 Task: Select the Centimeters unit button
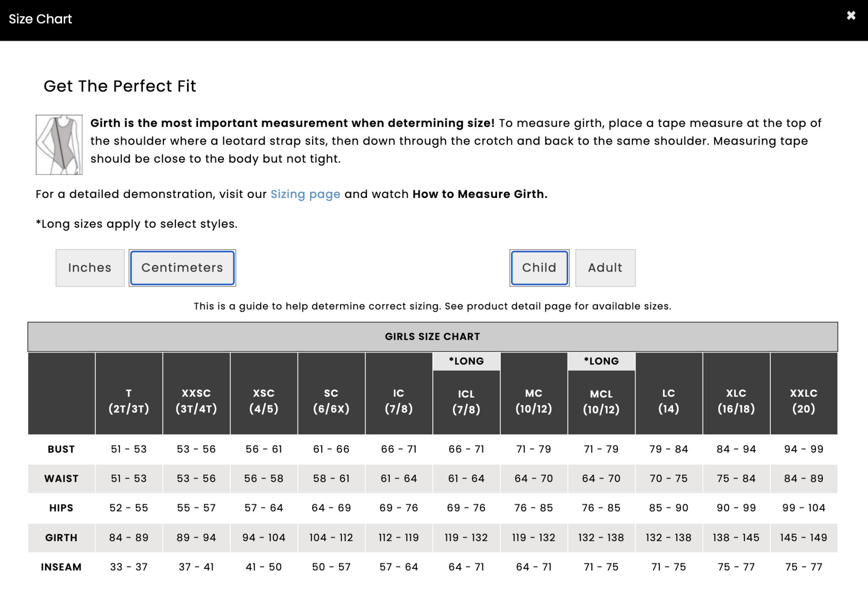[182, 268]
